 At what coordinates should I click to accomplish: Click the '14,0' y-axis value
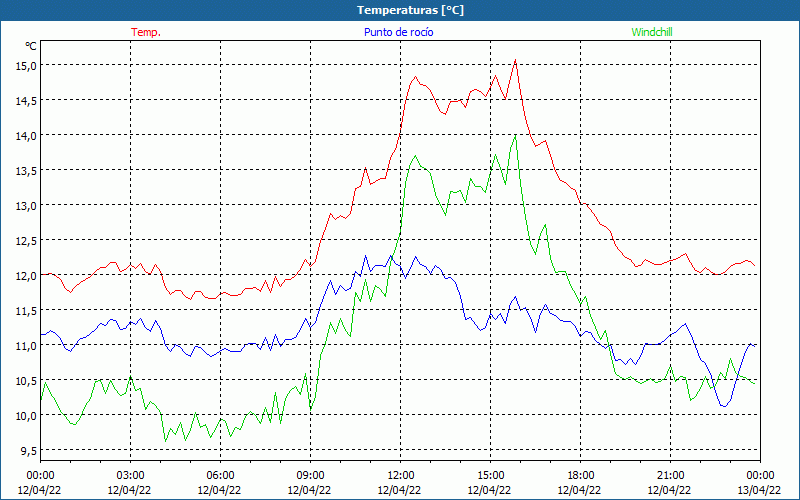pyautogui.click(x=26, y=136)
